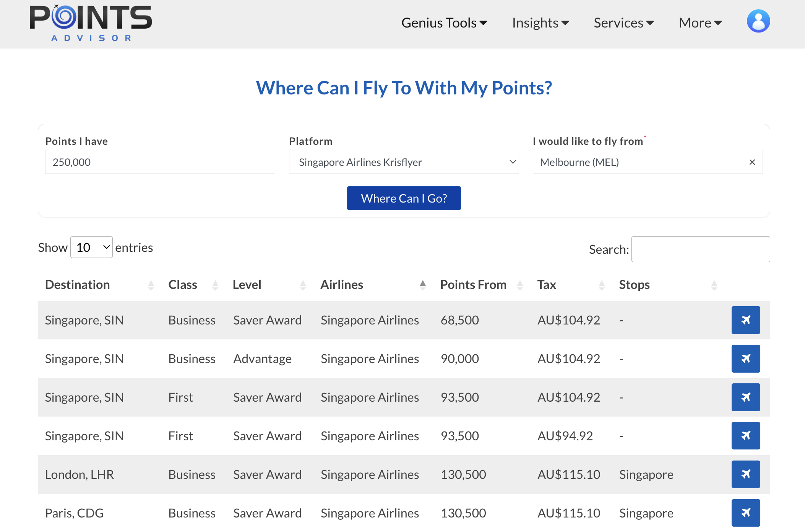Image resolution: width=805 pixels, height=532 pixels.
Task: Open the More menu
Action: coord(700,23)
